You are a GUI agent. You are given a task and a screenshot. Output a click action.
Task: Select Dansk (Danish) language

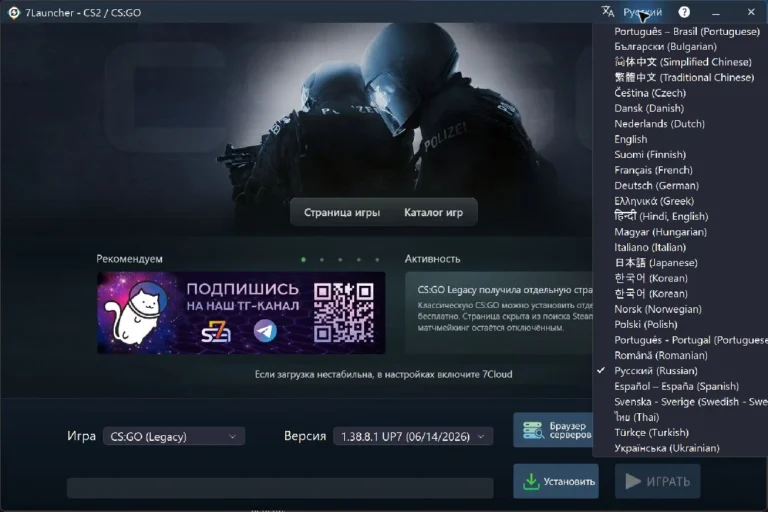click(649, 108)
